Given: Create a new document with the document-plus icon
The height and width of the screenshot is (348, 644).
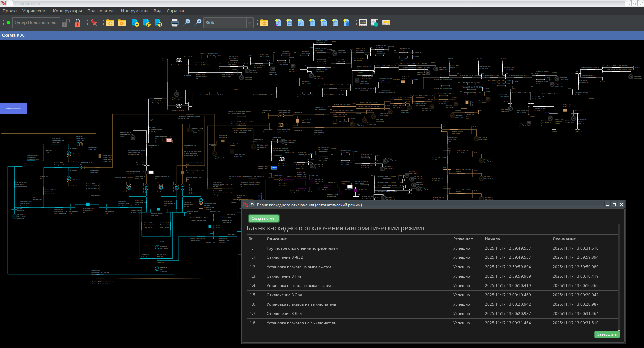Looking at the screenshot, I should tap(136, 23).
